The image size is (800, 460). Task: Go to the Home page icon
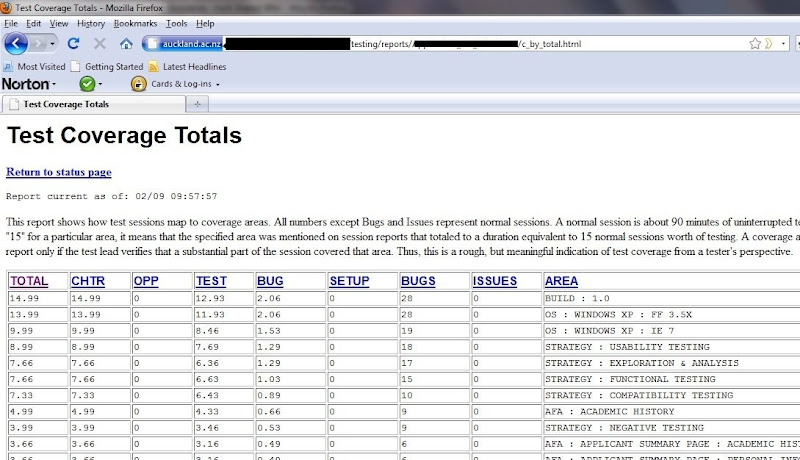127,44
